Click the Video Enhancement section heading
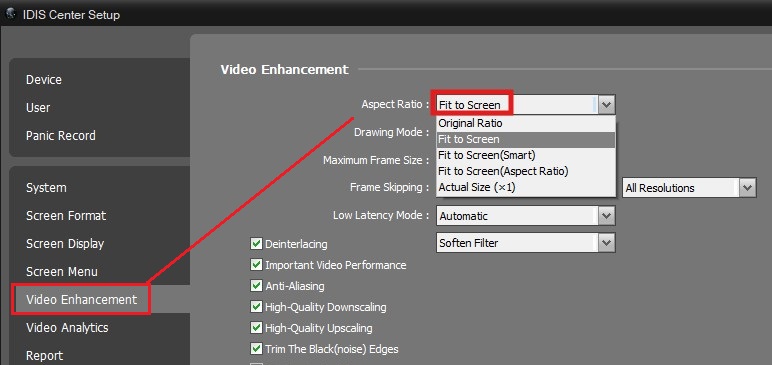 [285, 69]
